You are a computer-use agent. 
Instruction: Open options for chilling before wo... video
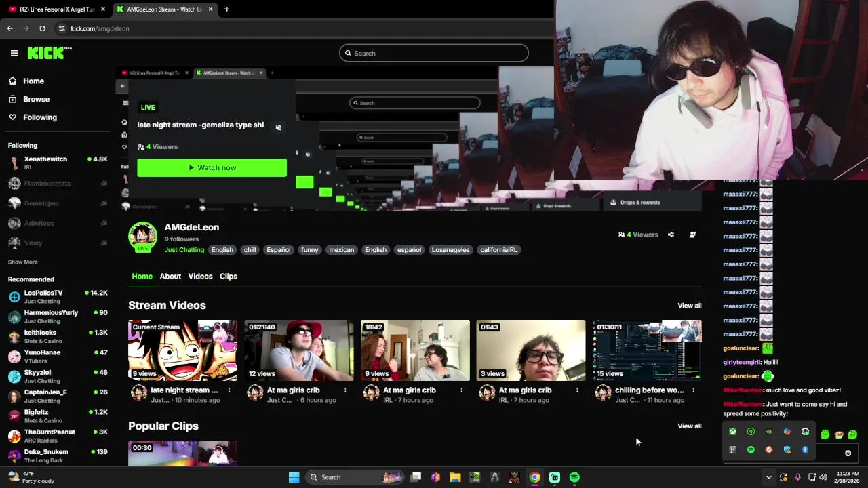tap(693, 390)
